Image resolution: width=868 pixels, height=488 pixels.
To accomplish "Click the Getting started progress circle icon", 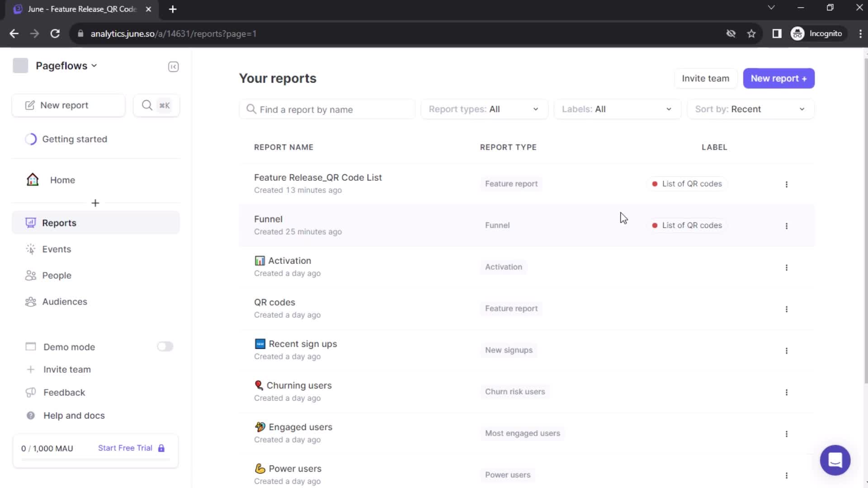I will coord(31,139).
